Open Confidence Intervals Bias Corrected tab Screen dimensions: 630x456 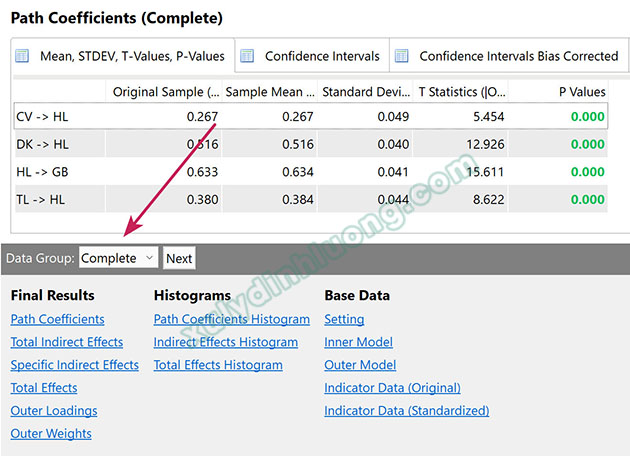(509, 55)
